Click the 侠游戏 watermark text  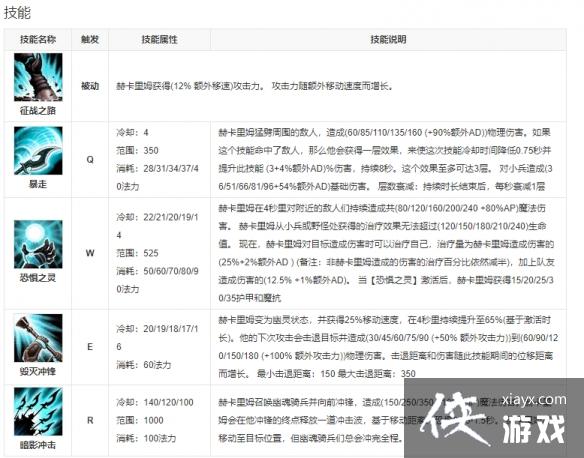(492, 422)
